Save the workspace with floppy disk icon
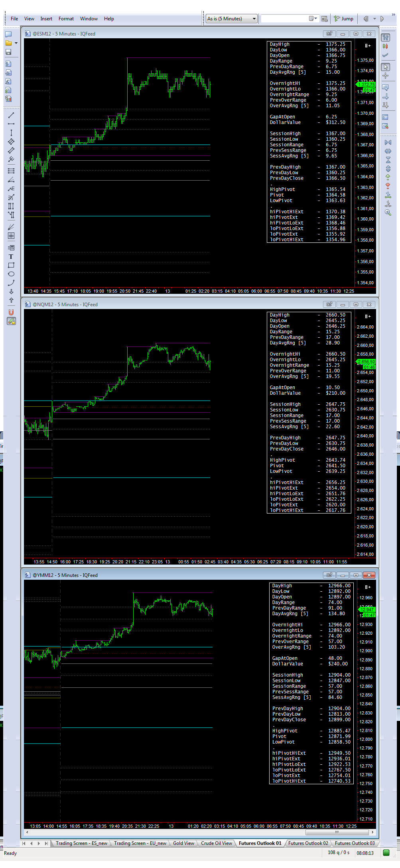The height and width of the screenshot is (868, 400). (8, 52)
